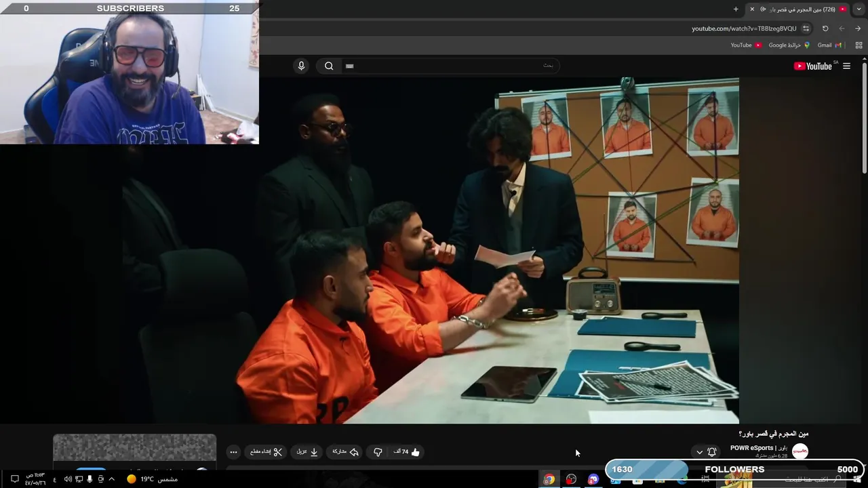
Task: Like the video with thumbs-up button
Action: (408, 452)
